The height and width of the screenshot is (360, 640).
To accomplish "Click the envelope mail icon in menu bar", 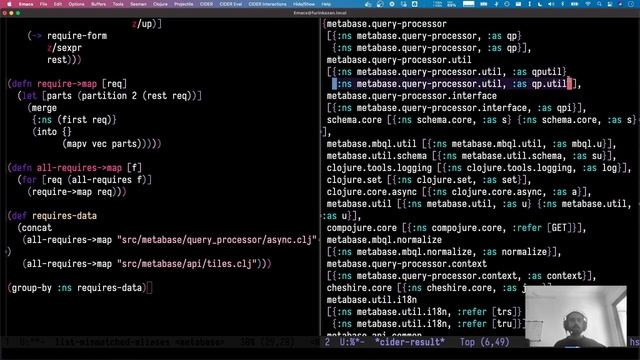I will pos(518,4).
